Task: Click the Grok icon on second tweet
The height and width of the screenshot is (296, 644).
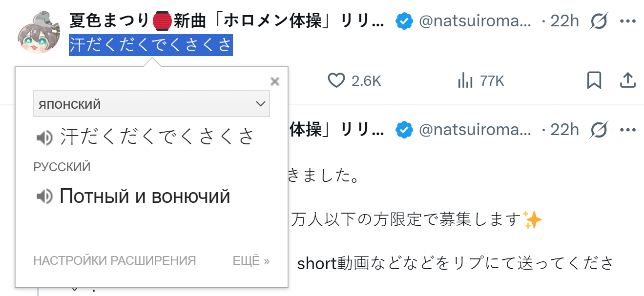Action: coord(598,130)
